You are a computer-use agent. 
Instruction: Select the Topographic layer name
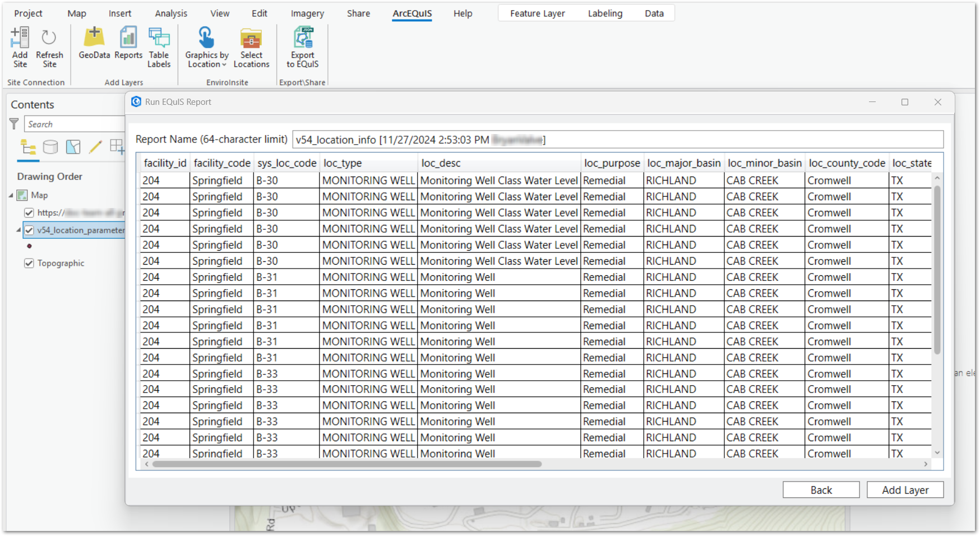point(61,263)
